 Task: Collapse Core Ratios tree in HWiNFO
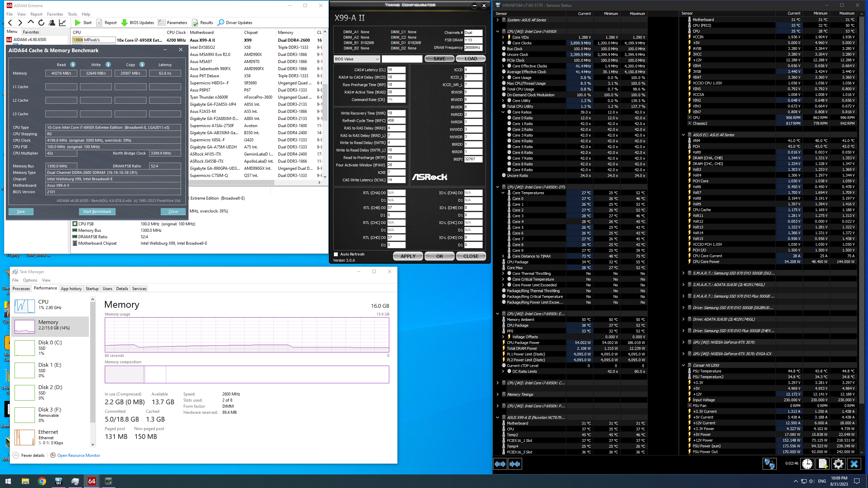click(x=503, y=112)
